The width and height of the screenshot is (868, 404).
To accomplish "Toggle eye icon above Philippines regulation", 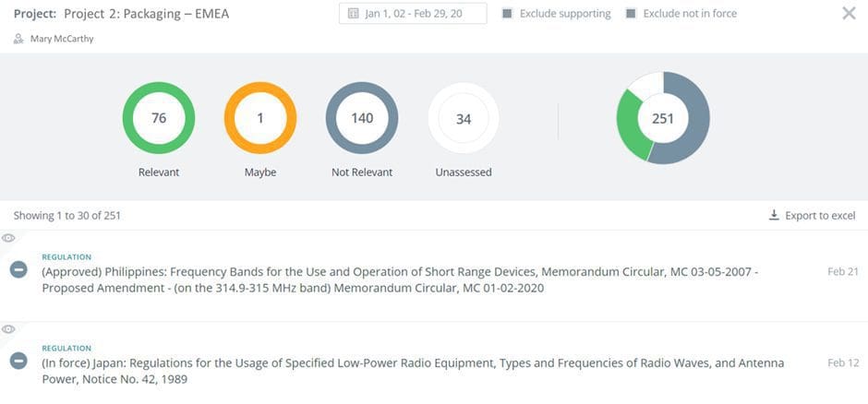I will click(8, 238).
